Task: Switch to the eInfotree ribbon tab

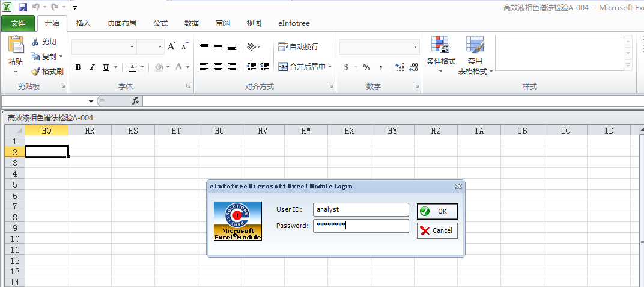Action: tap(294, 23)
